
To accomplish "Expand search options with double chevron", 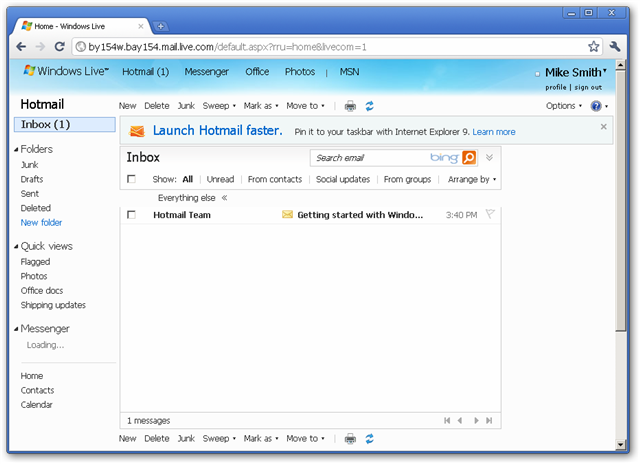I will (489, 158).
